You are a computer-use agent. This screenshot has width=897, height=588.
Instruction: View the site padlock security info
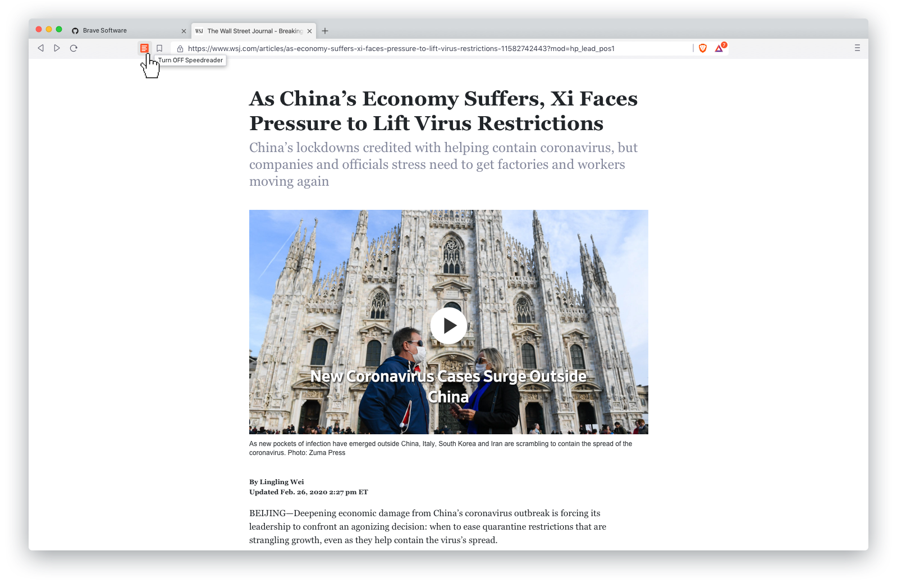tap(180, 49)
